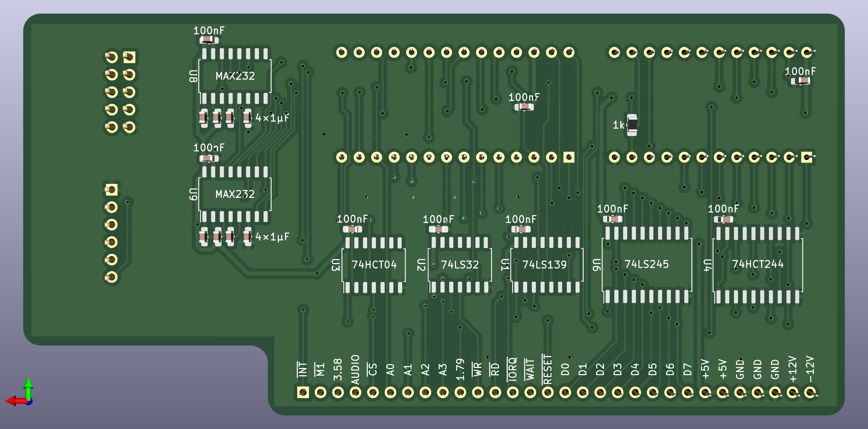Screen dimensions: 868x429
Task: Click the 4×1µF label beside U9
Action: 272,237
